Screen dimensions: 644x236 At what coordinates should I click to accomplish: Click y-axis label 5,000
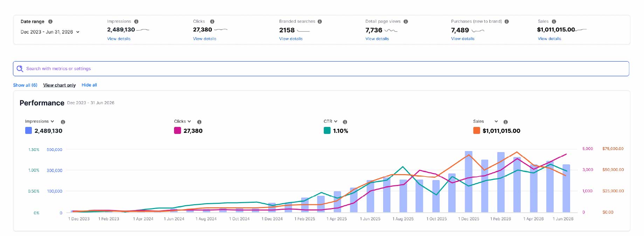pyautogui.click(x=588, y=149)
